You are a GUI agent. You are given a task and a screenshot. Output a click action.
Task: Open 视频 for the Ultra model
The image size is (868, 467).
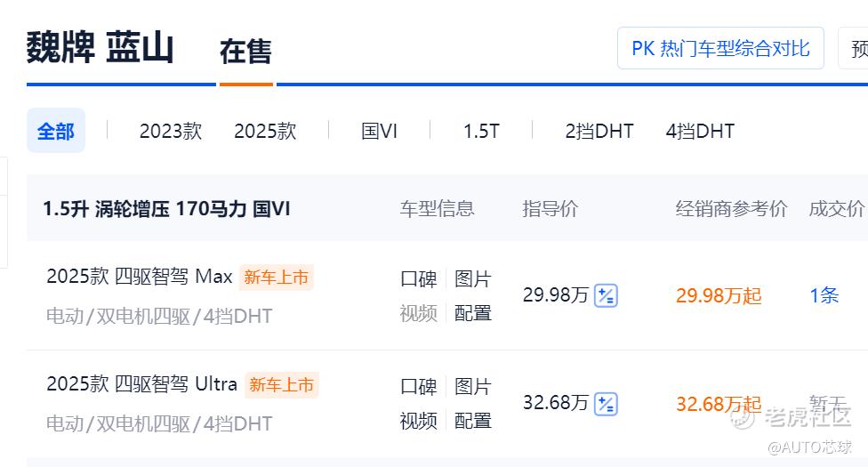(419, 421)
